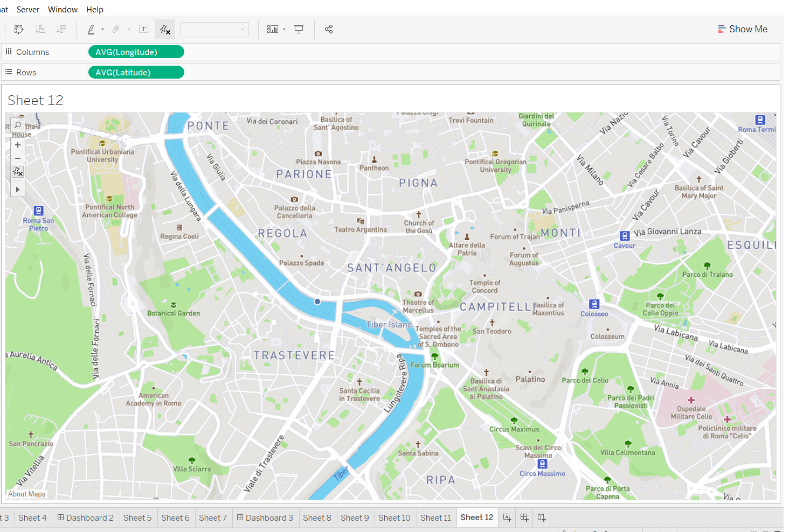Enter Presentation Mode
803x532 pixels.
[x=299, y=29]
